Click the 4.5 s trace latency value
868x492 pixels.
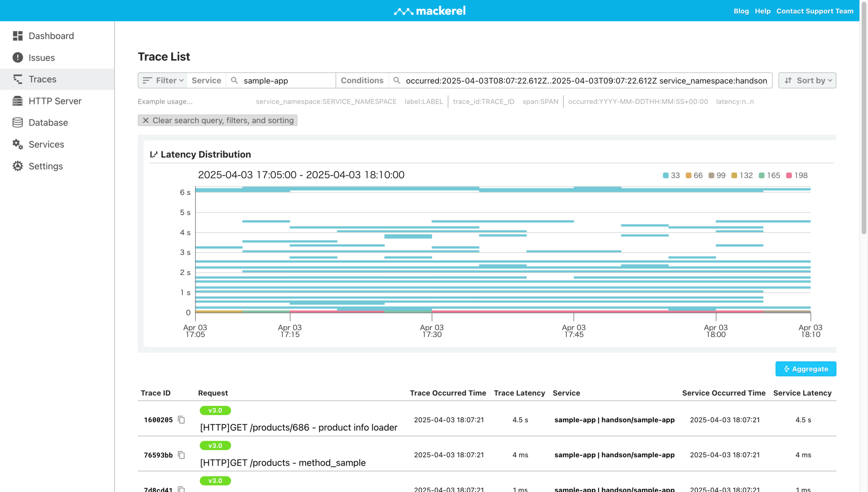520,420
